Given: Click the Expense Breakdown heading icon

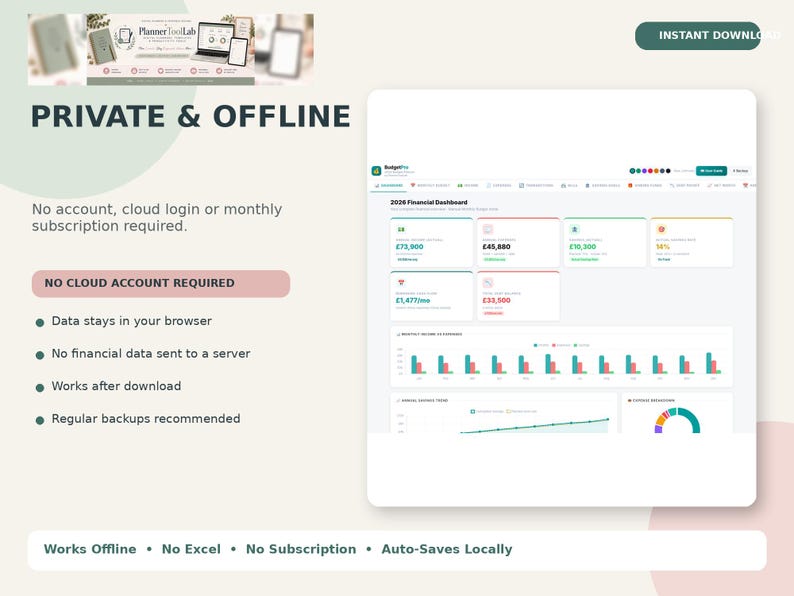Looking at the screenshot, I should [x=629, y=400].
